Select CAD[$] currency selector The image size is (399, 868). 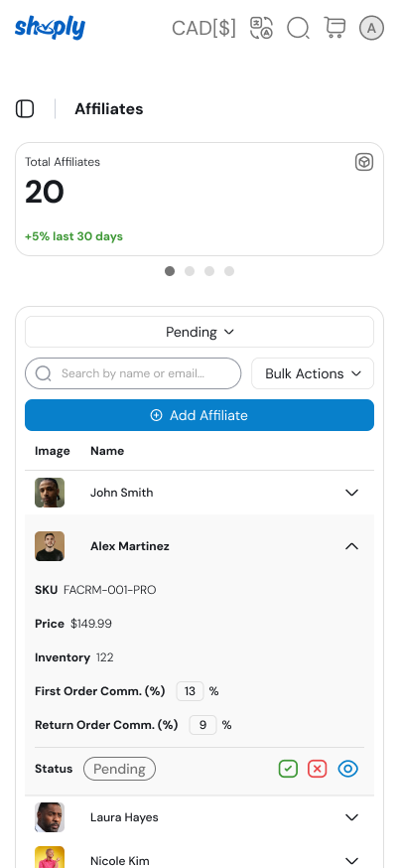(203, 28)
